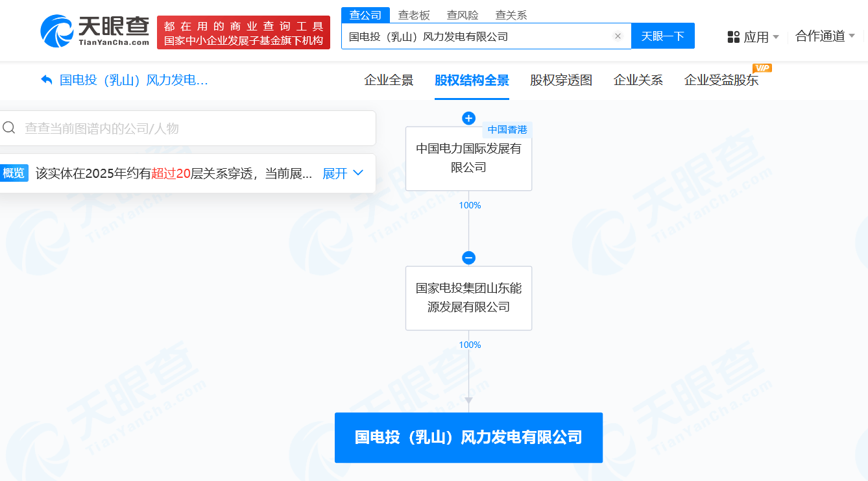Open the 国电投（乳山）风力发电有限公司 blue node
The height and width of the screenshot is (481, 868).
pyautogui.click(x=468, y=438)
